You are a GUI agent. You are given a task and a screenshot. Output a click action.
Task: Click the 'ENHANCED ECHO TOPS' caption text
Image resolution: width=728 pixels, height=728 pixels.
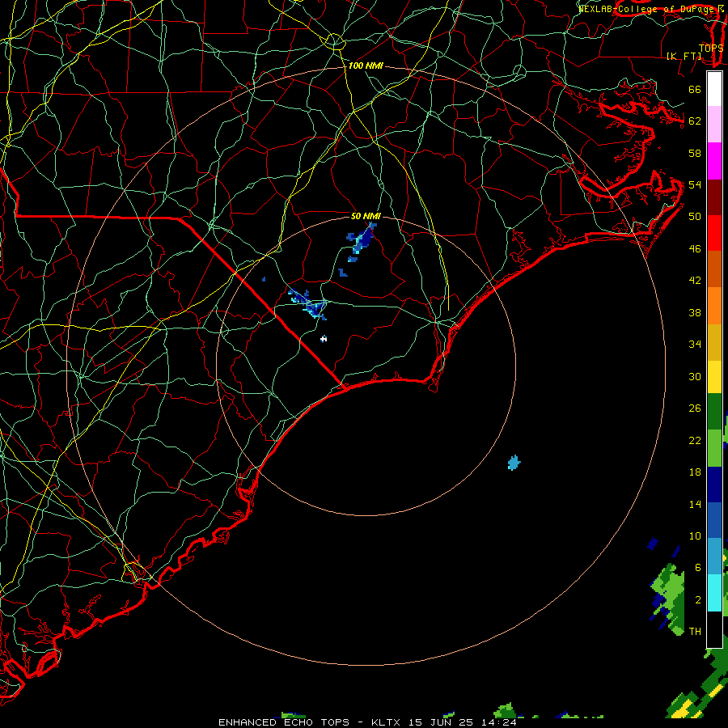point(284,722)
